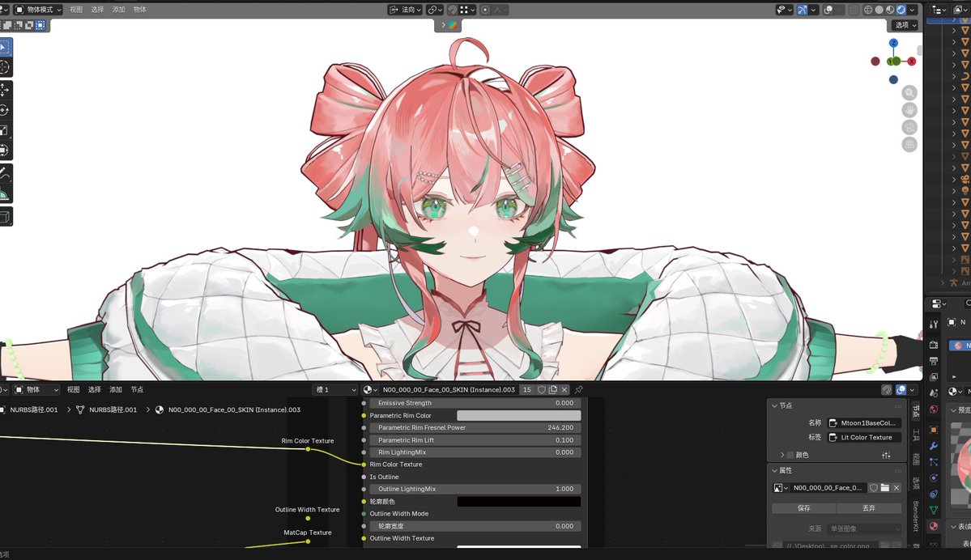
Task: Unlink the material with X button
Action: 564,390
